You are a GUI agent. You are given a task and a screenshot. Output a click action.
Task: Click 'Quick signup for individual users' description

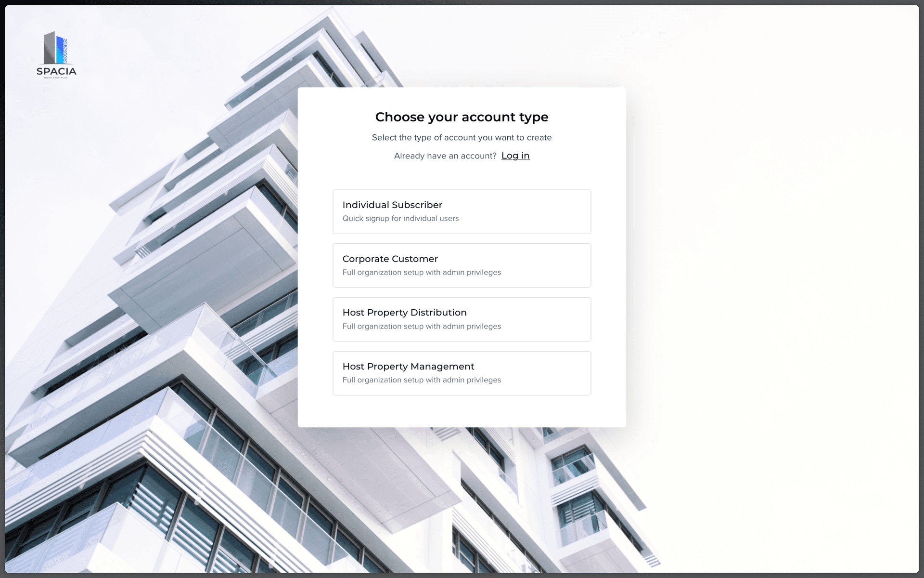400,219
